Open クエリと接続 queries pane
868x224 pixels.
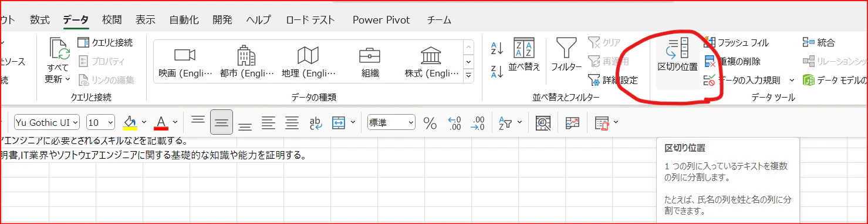(105, 42)
